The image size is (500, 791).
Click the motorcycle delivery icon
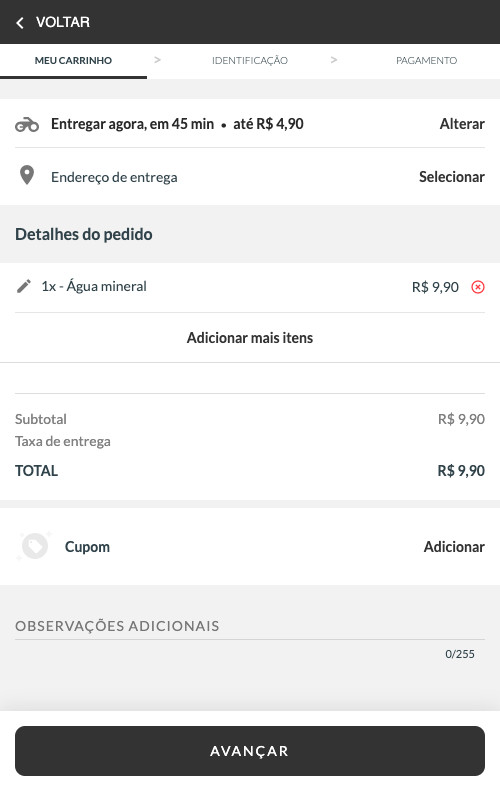[27, 124]
